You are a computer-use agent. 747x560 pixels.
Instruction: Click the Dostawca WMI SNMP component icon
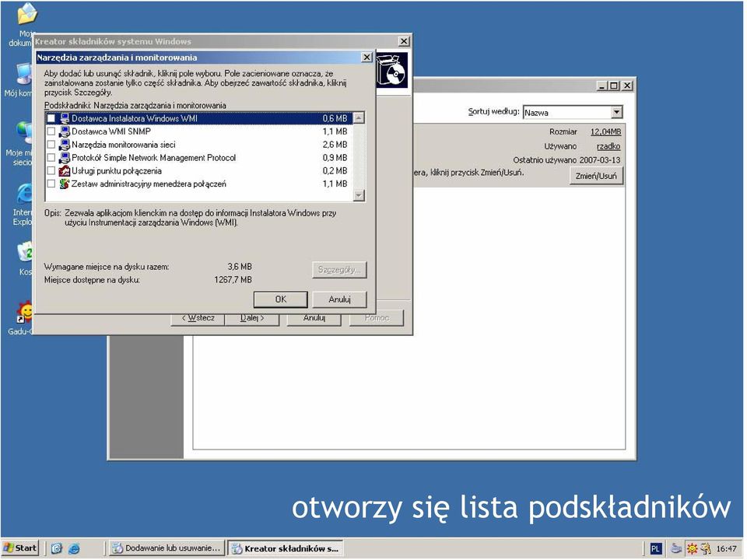(65, 131)
